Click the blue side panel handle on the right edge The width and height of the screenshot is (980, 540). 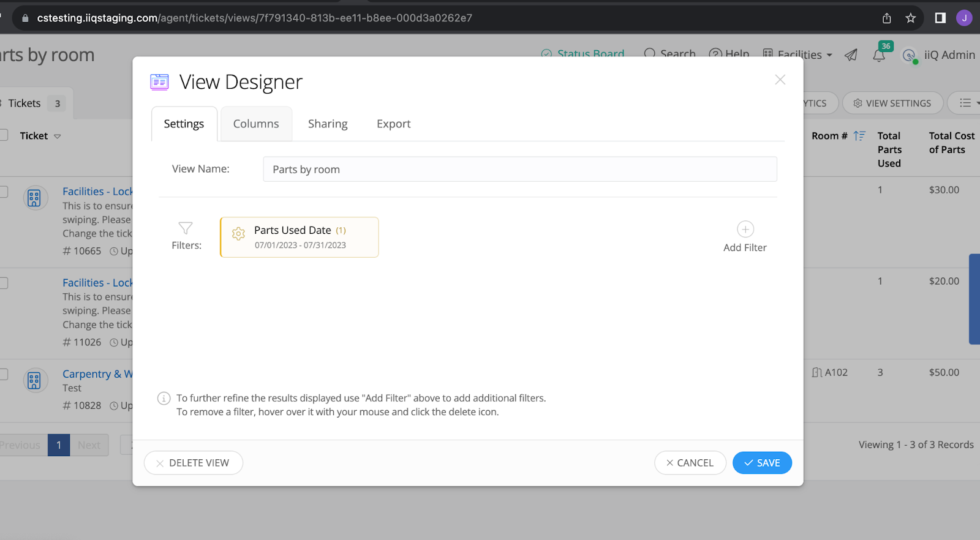tap(974, 299)
